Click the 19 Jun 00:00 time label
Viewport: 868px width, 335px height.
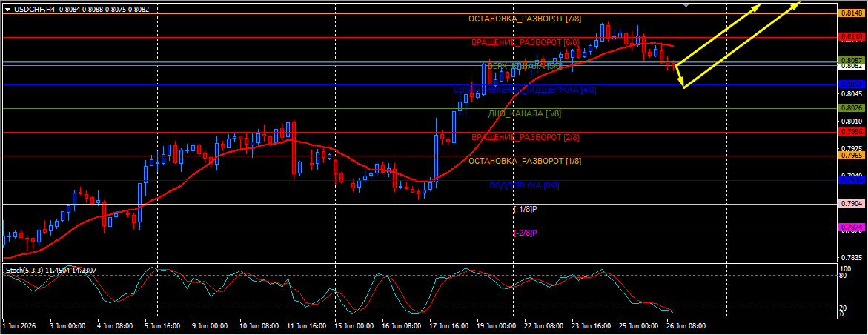[497, 326]
